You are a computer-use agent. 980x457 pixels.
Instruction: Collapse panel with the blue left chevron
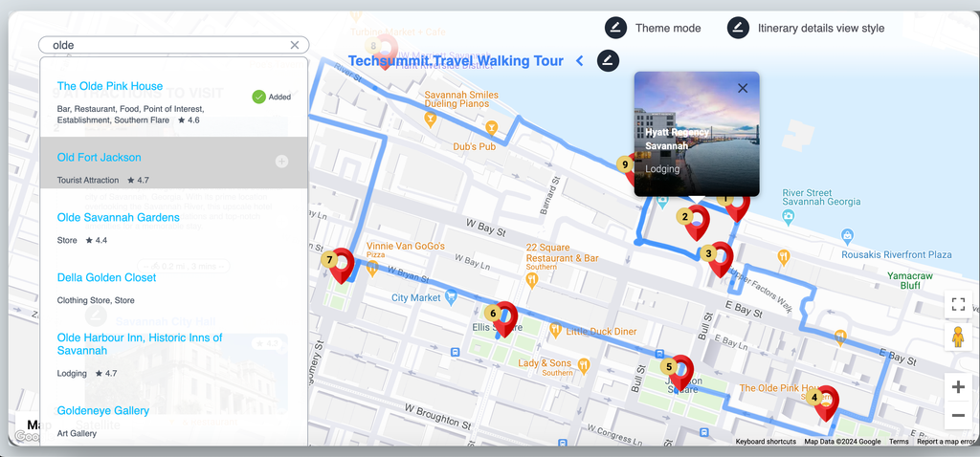(579, 60)
